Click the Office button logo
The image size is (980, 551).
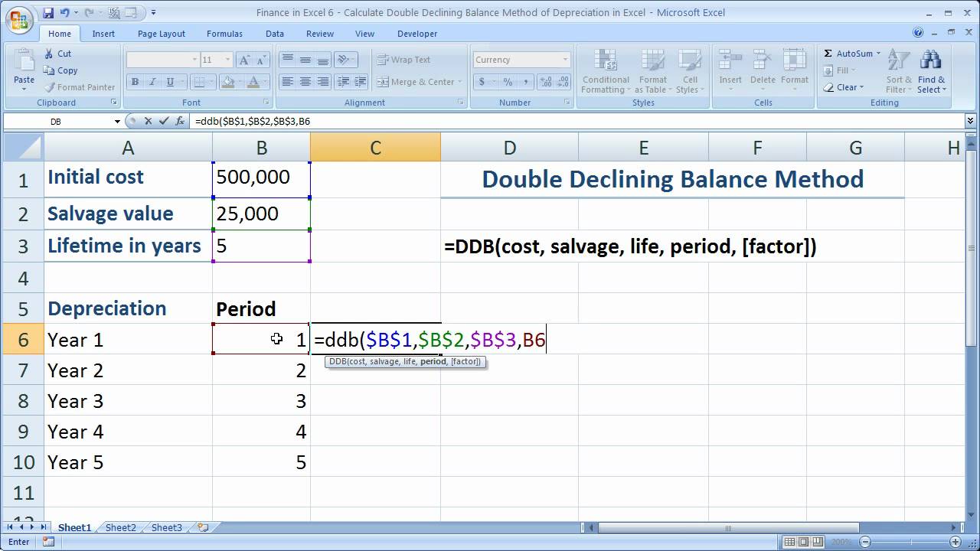[18, 19]
